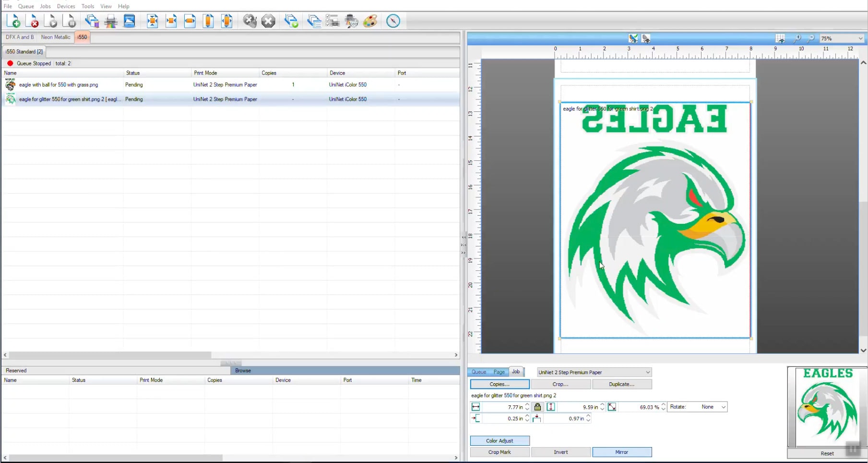Click the lock aspect ratio padlock
Screen dimensions: 868x463
coord(537,406)
